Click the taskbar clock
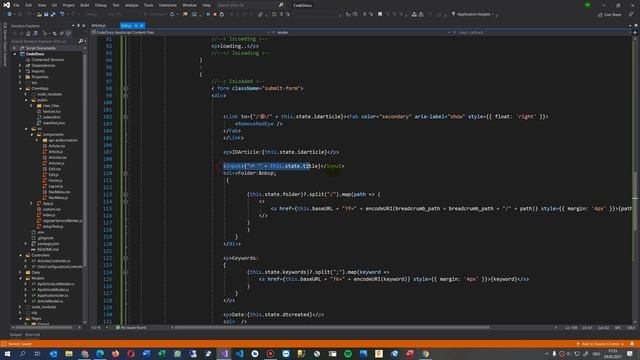640x360 pixels. (613, 353)
